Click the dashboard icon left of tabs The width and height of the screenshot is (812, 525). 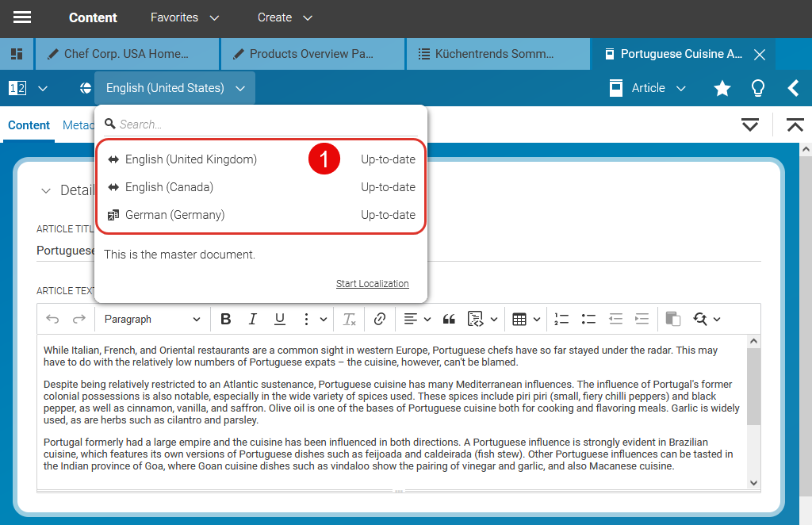click(x=17, y=54)
